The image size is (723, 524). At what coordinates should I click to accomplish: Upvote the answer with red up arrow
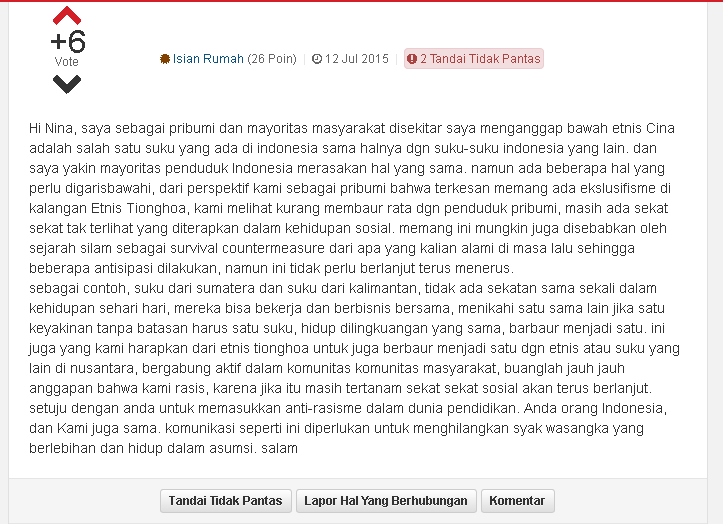pyautogui.click(x=67, y=16)
